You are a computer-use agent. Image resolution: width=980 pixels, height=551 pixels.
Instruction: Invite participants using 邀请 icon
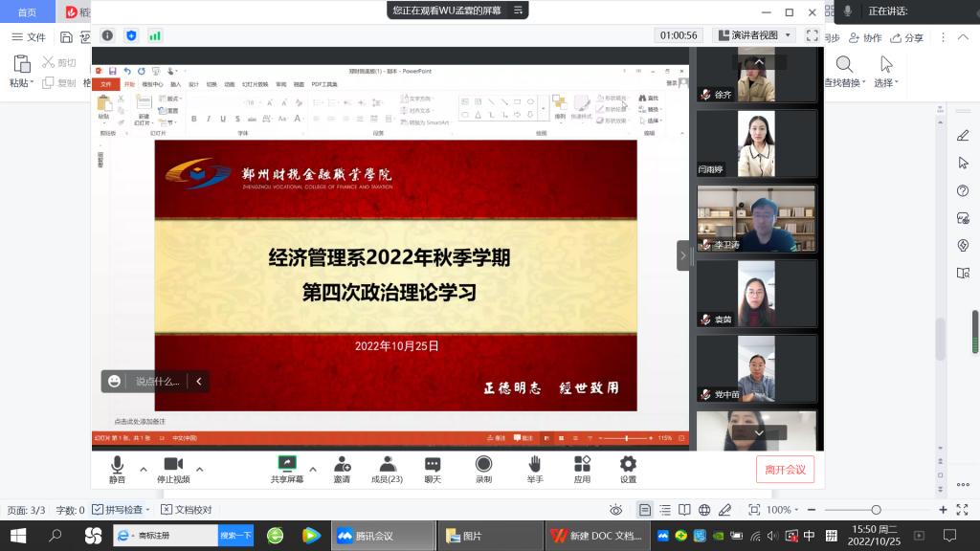point(342,469)
